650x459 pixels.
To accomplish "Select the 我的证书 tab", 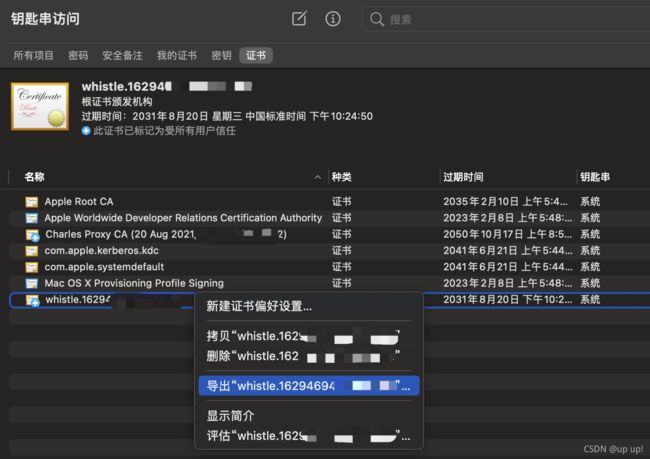I will [177, 55].
